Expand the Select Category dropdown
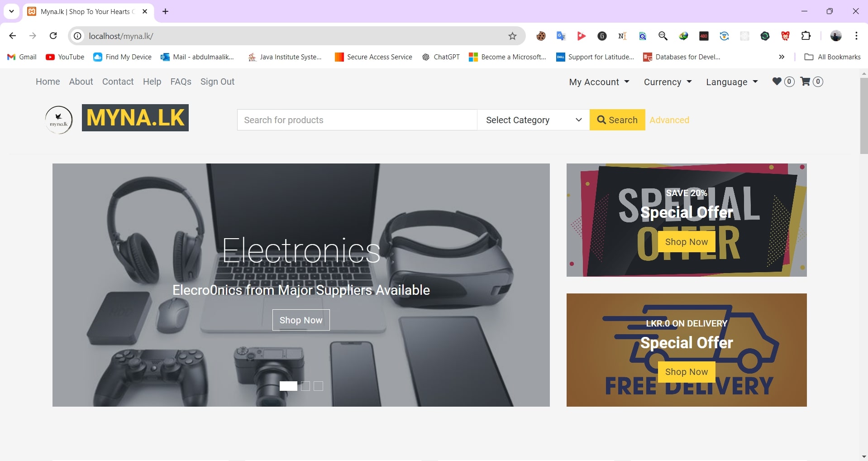Image resolution: width=868 pixels, height=461 pixels. tap(533, 120)
